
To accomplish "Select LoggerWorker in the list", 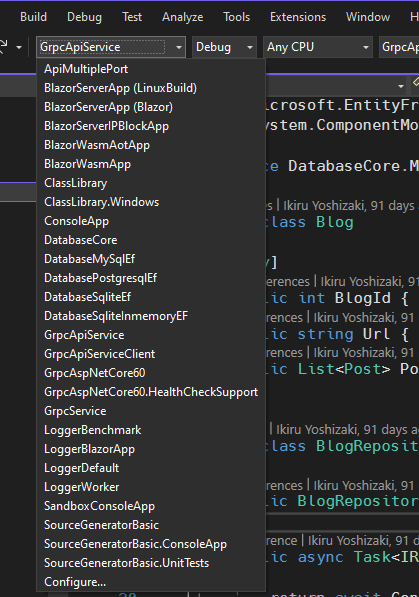I will point(151,487).
